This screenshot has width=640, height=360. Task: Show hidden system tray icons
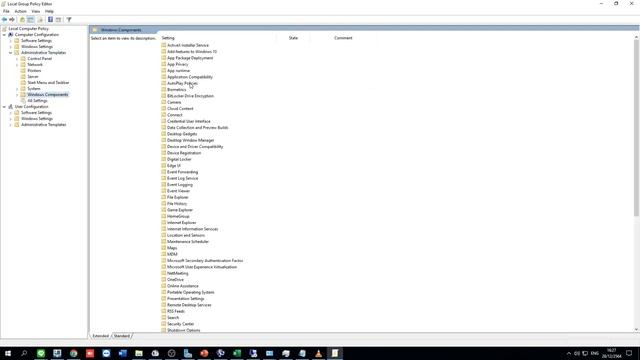pyautogui.click(x=569, y=353)
